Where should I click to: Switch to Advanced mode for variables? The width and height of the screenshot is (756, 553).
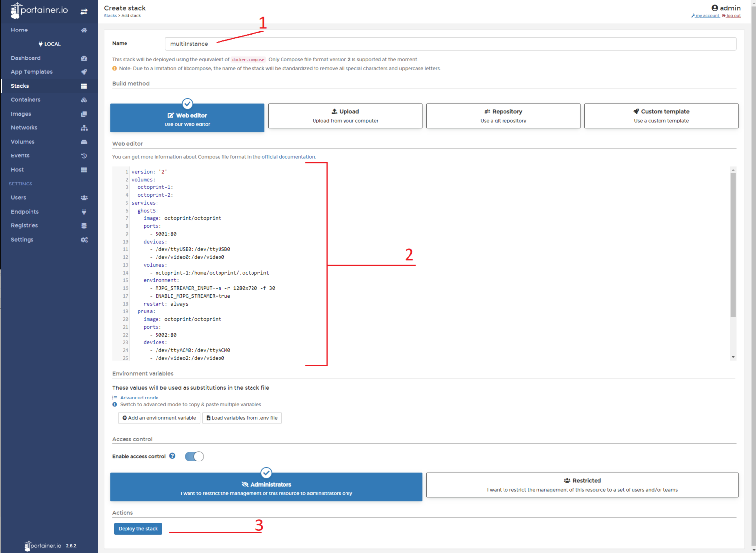(139, 397)
